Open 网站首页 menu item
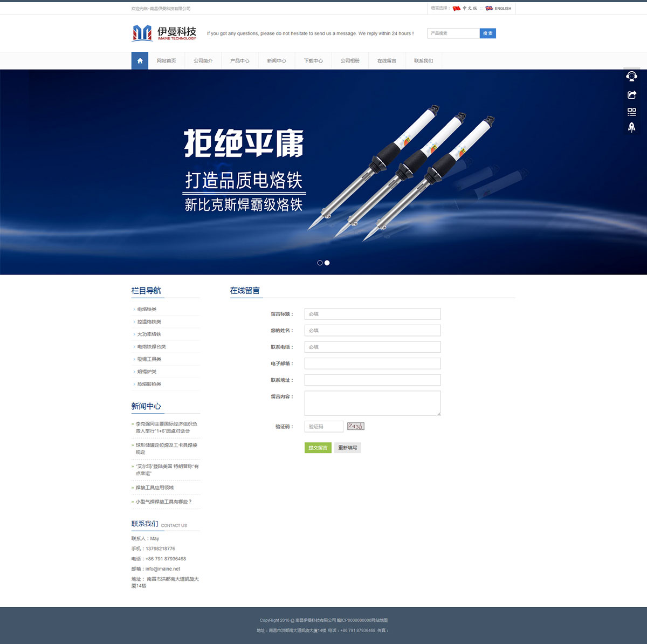Screen dimensions: 647x644 pyautogui.click(x=167, y=60)
